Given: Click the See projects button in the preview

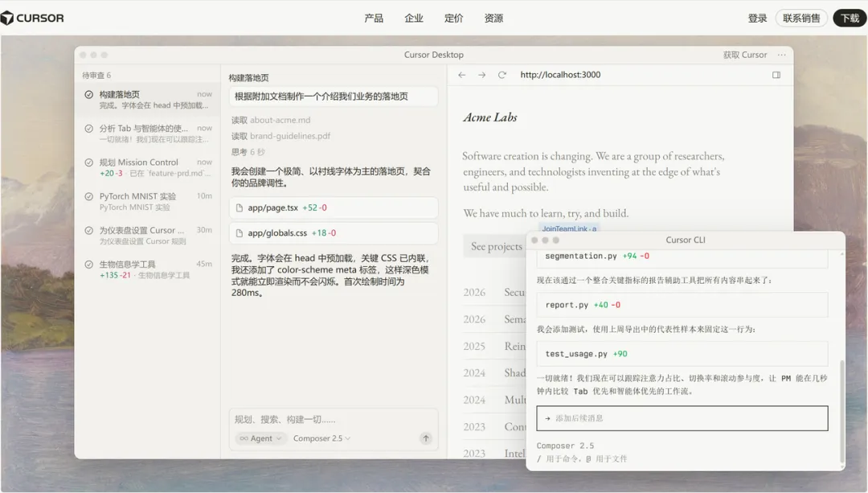Looking at the screenshot, I should tap(496, 246).
